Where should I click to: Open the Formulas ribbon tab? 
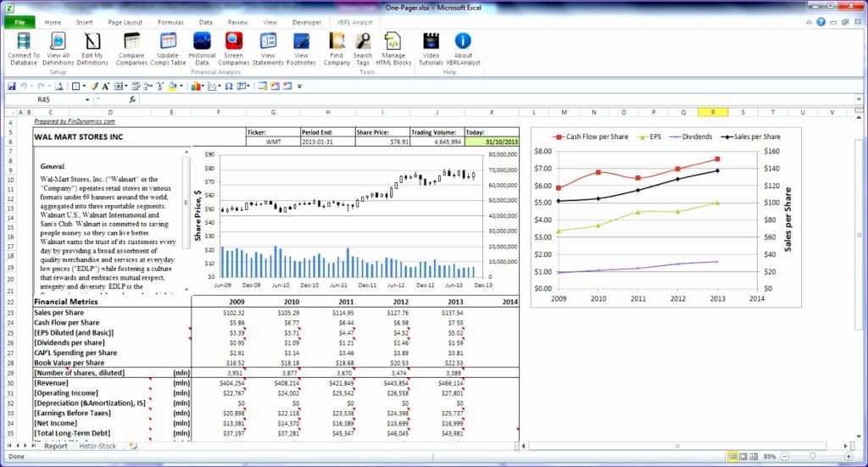click(x=170, y=22)
